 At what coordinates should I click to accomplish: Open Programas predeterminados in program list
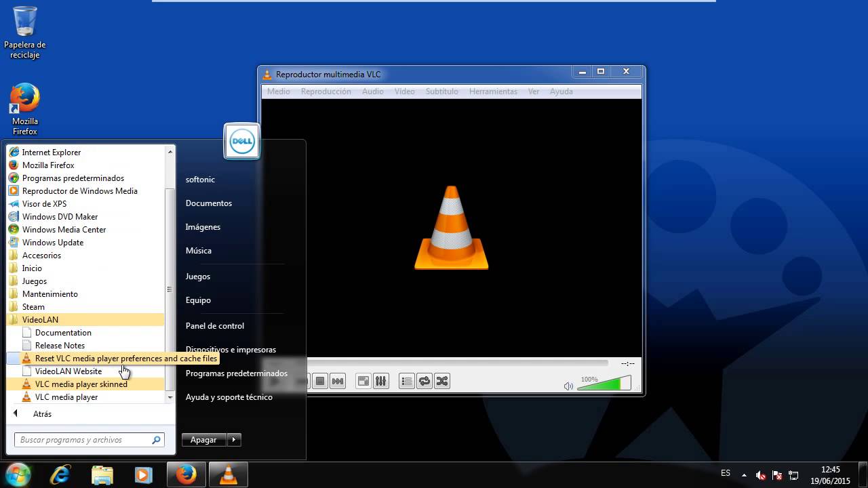(x=85, y=178)
